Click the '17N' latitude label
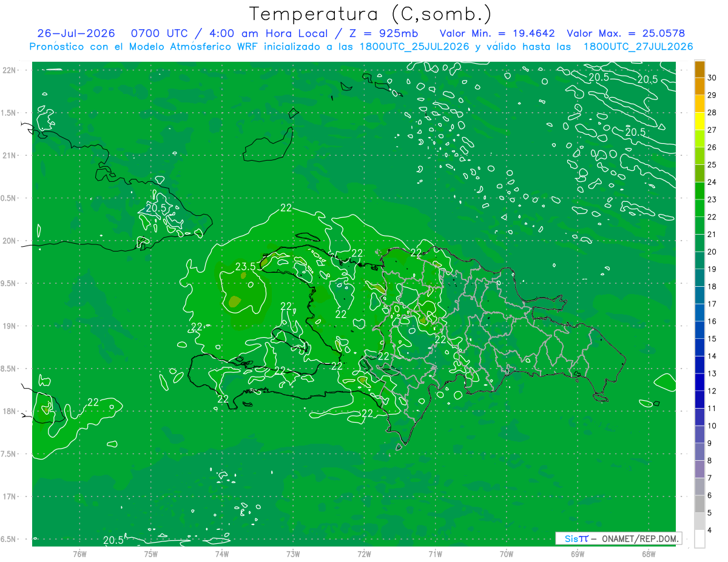728x562 pixels. (x=10, y=497)
